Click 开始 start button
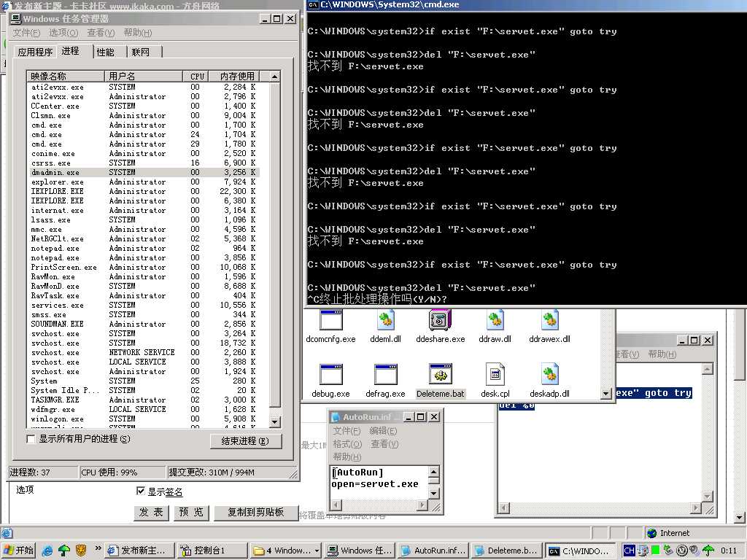This screenshot has width=747, height=560. pos(18,551)
